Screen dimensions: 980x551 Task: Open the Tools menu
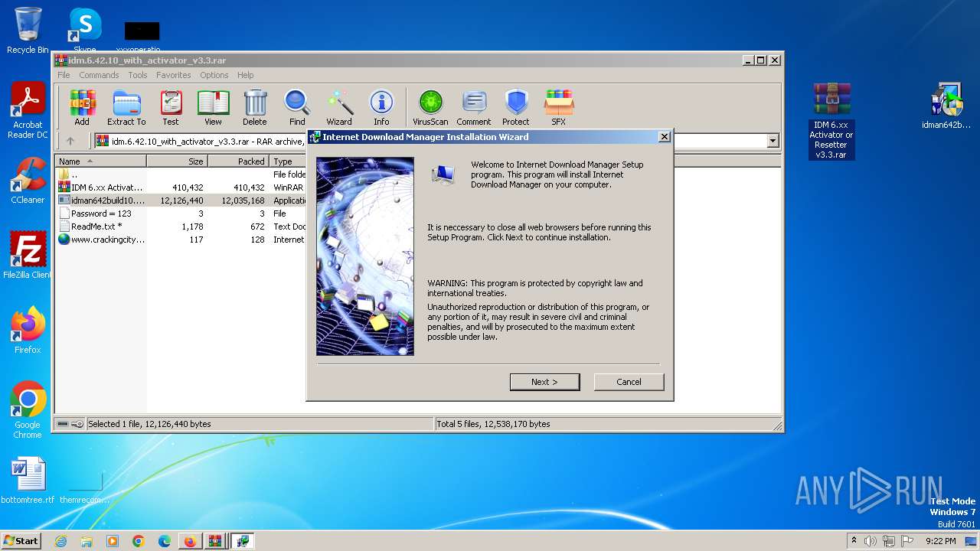click(138, 75)
